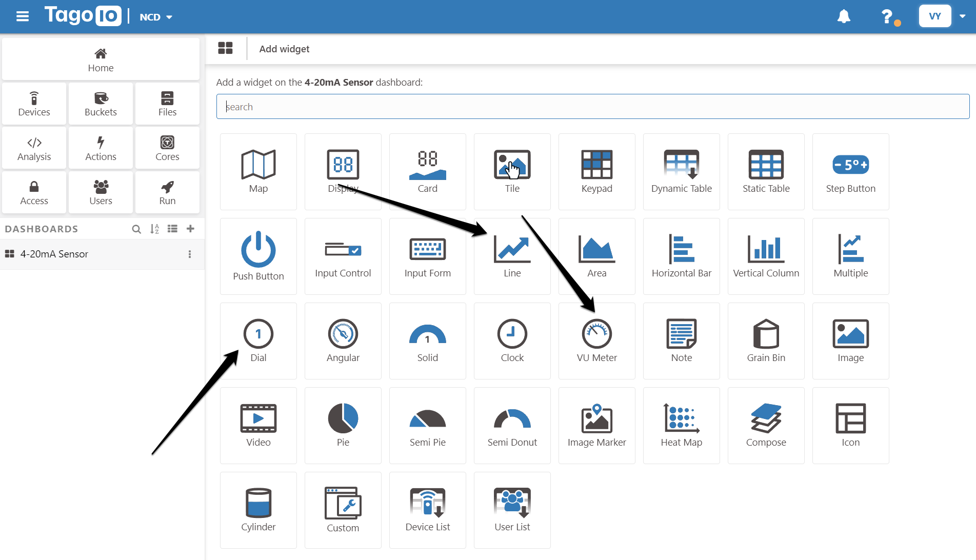Click the dashboard grid icon beside Add widget
Screen dimensions: 976x560
pyautogui.click(x=225, y=48)
